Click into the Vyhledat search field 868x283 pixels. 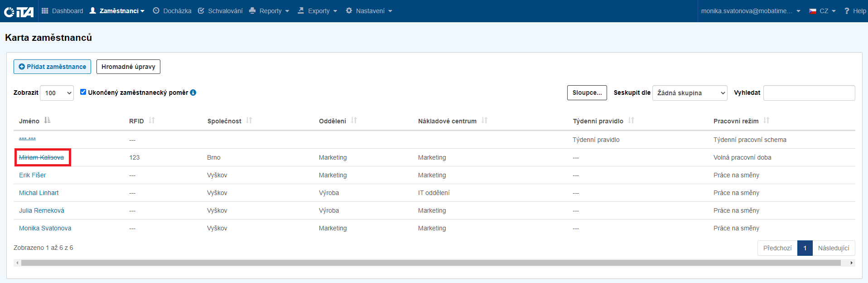[809, 93]
